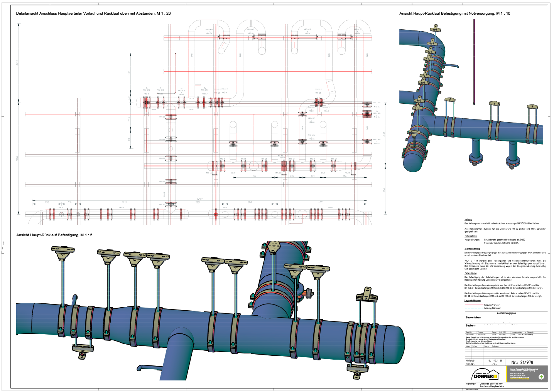This screenshot has height=392, width=554.
Task: Click the dashed Heizung Rücklauf legend line
Action: click(474, 308)
